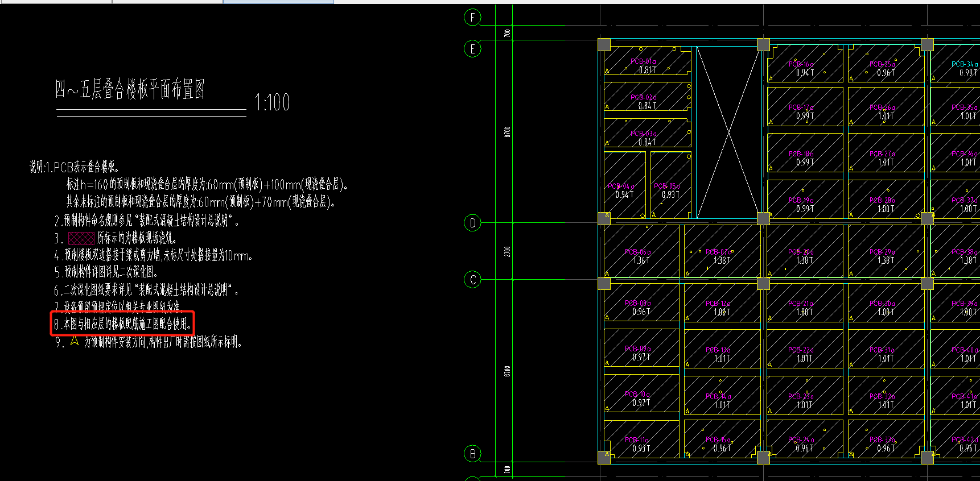The width and height of the screenshot is (980, 481).
Task: Click the 8700 dimension between axes C and B
Action: tap(507, 371)
